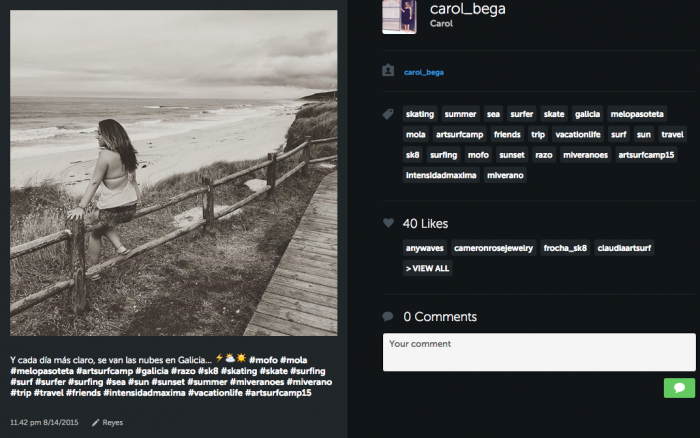
Task: Click the carol_bega username heading
Action: click(467, 9)
